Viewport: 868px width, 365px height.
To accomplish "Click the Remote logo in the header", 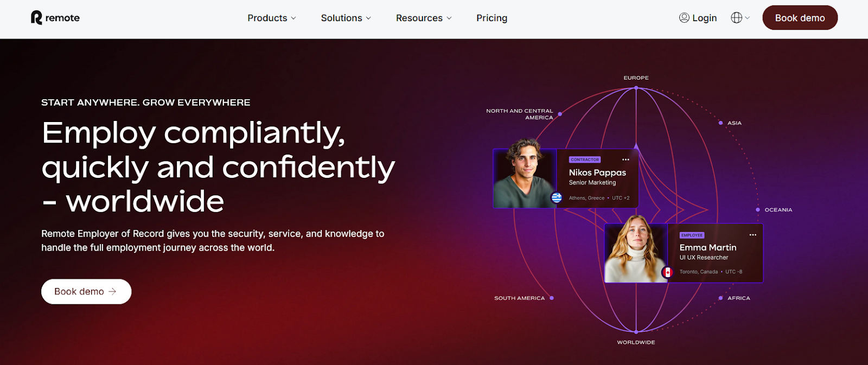I will click(x=55, y=18).
